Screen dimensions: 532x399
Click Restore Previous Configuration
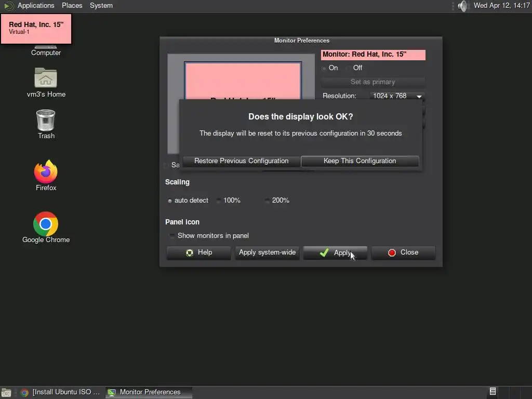241,161
